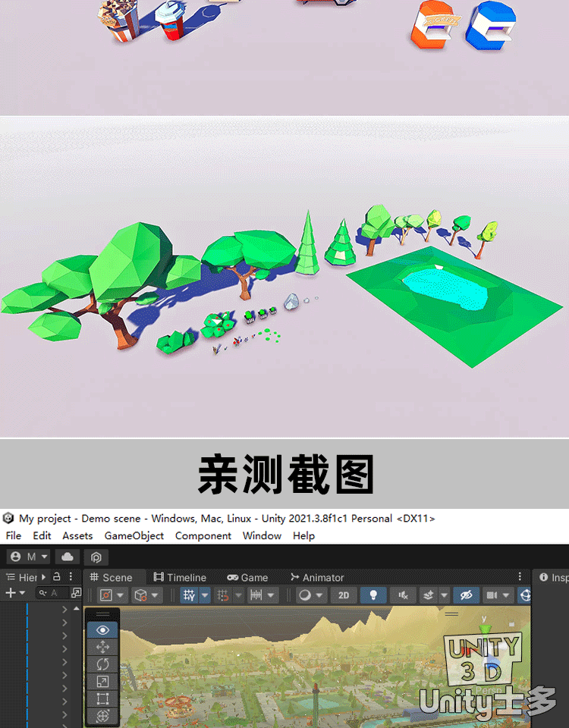
Task: Select the Rect tool in overlay
Action: [x=103, y=699]
